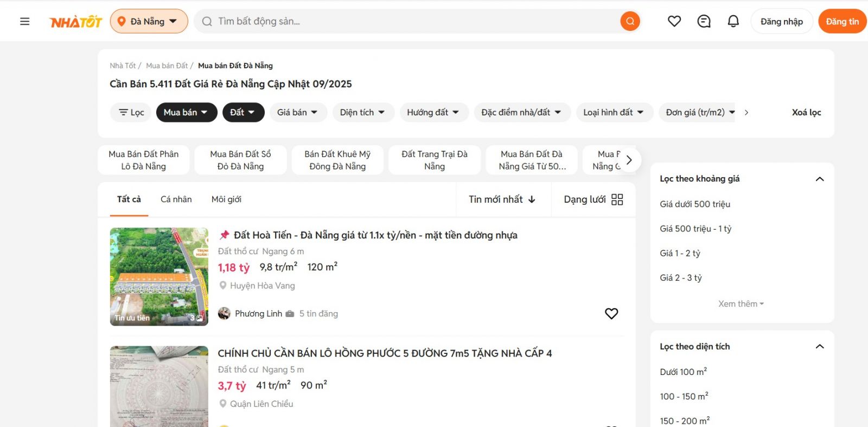Click the Xoá lọc link
This screenshot has width=868, height=427.
(806, 112)
